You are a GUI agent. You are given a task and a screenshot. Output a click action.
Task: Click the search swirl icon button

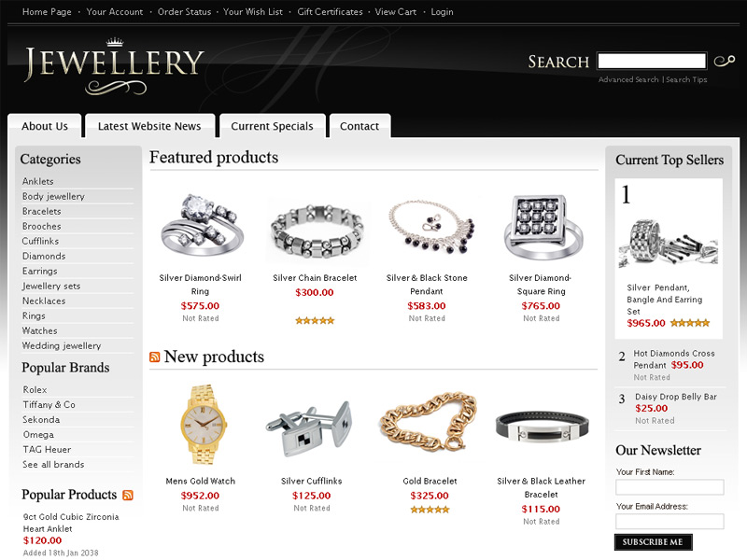click(725, 61)
